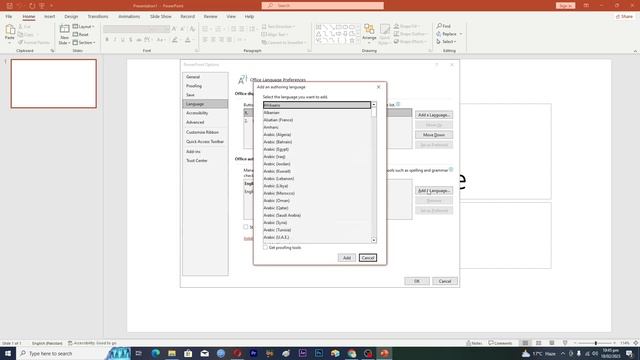Switch to the Design tab
Screen dimensions: 640x360
(x=71, y=16)
